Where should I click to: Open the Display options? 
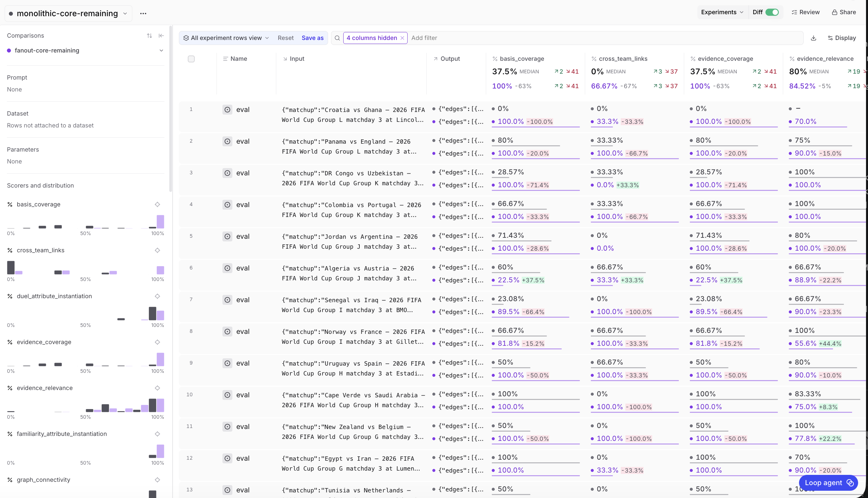coord(842,38)
